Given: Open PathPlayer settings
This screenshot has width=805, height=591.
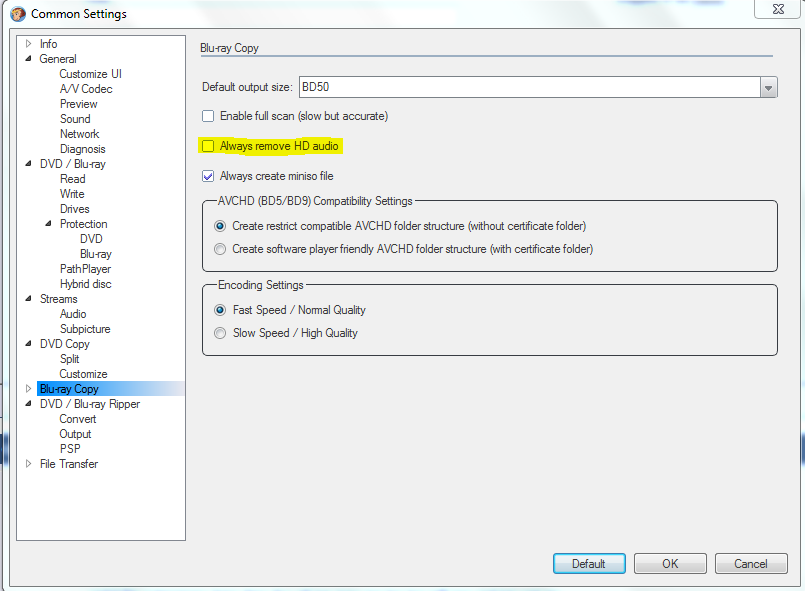Looking at the screenshot, I should [85, 269].
